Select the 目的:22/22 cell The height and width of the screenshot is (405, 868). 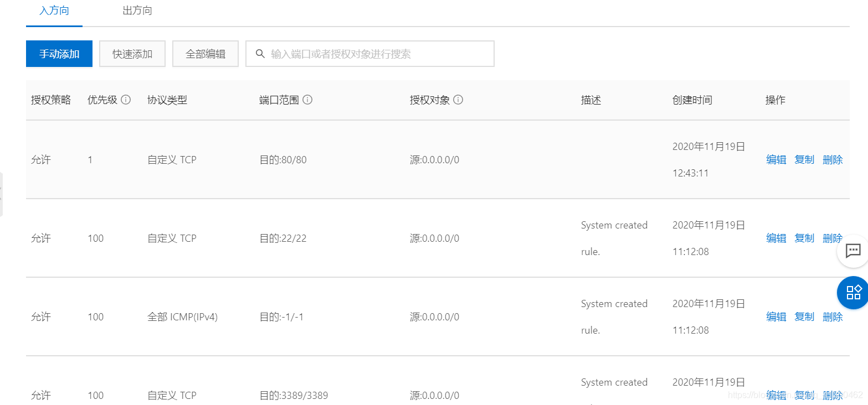[x=283, y=238]
